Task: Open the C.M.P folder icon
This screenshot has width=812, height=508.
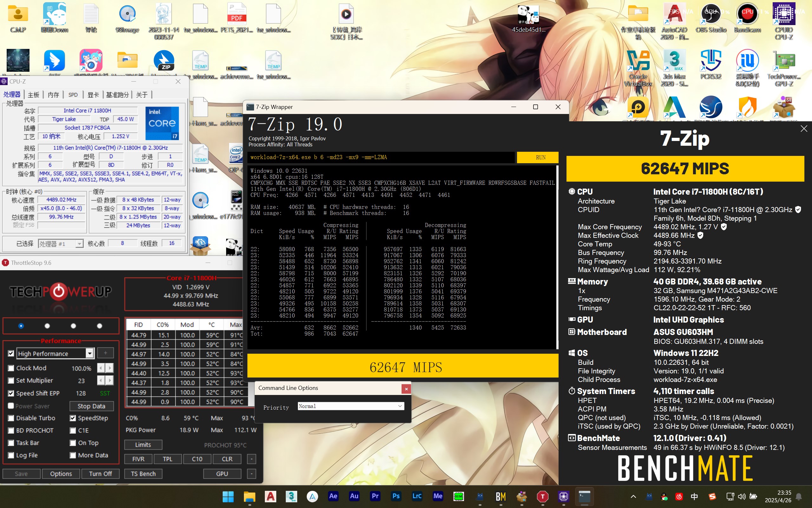Action: [x=18, y=17]
